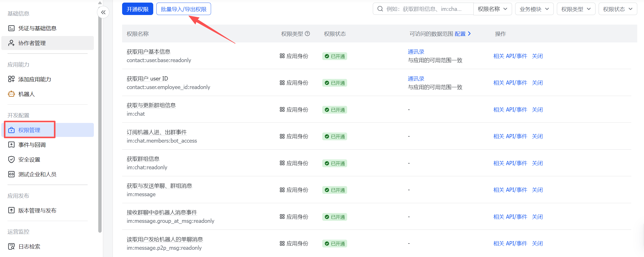644x257 pixels.
Task: Click 批量导入/导出权限 button
Action: point(184,9)
